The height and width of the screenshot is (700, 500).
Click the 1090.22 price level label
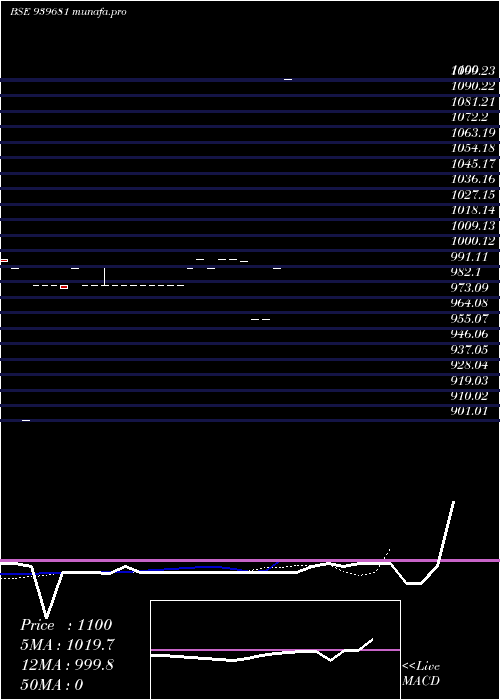[x=473, y=86]
